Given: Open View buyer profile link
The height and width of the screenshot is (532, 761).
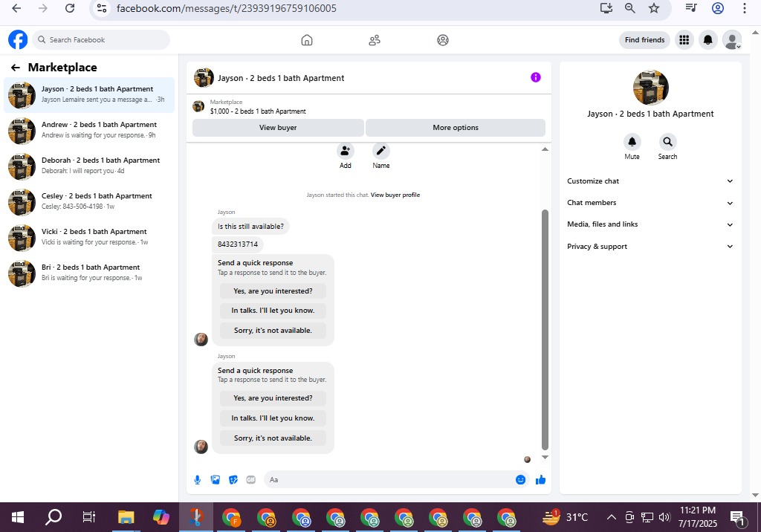Looking at the screenshot, I should (395, 195).
